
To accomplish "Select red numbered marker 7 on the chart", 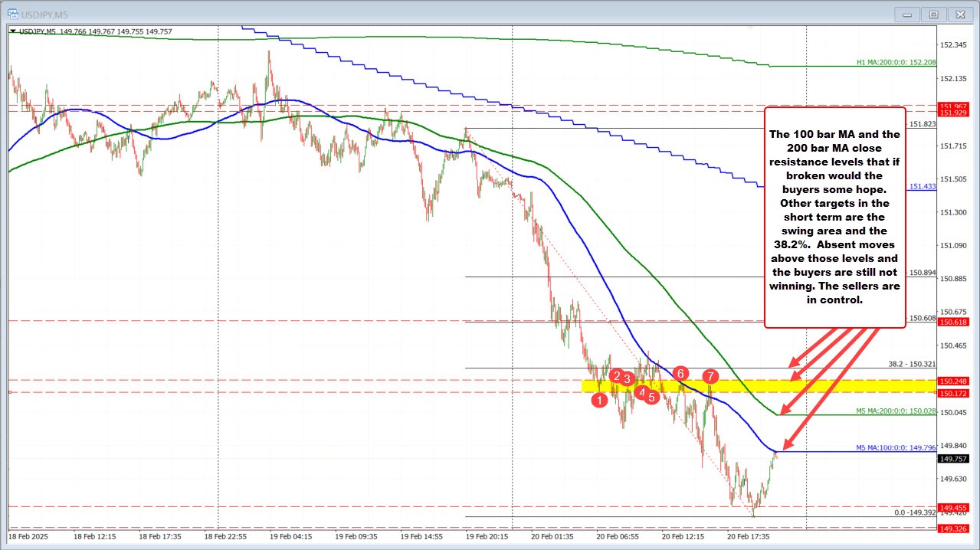I will (710, 376).
